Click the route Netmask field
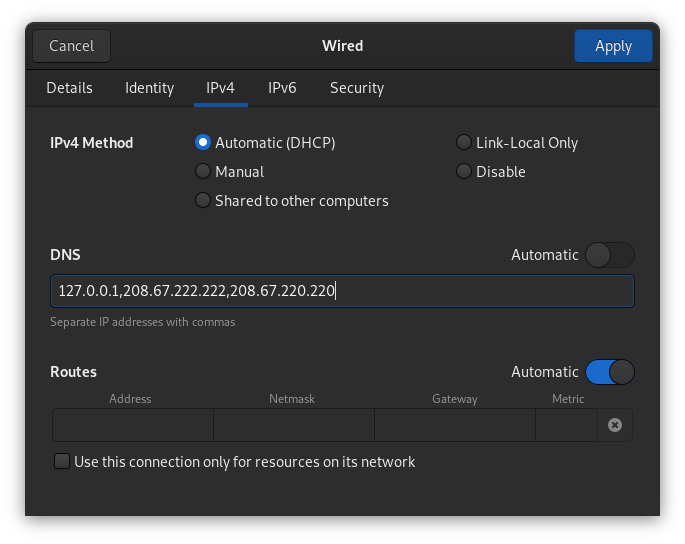 (293, 425)
